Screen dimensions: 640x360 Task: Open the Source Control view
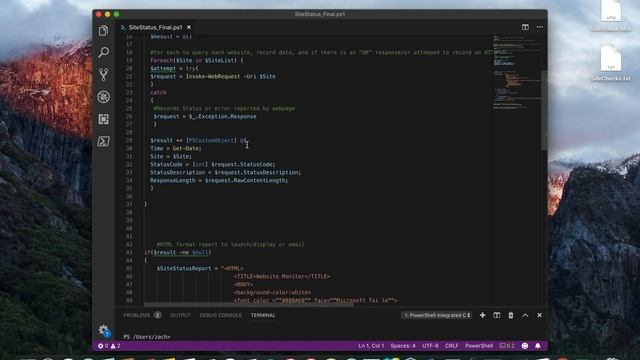point(103,74)
